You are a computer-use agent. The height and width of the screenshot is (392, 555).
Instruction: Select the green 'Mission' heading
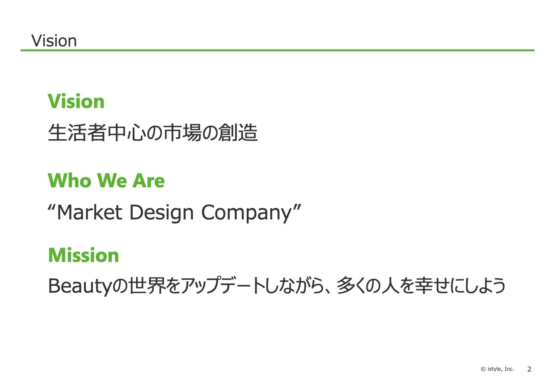point(84,255)
